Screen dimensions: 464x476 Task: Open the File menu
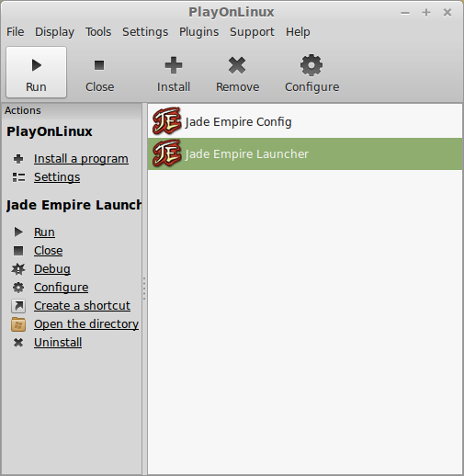[16, 32]
